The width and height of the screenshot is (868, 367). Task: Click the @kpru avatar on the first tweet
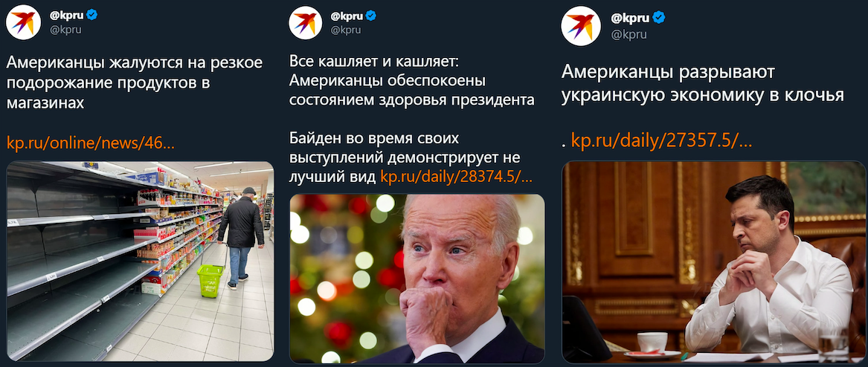point(24,22)
